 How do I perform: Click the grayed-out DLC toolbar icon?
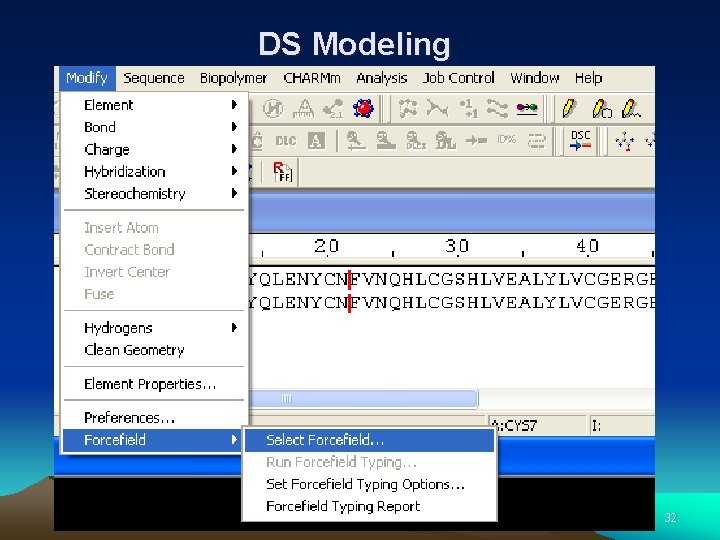[x=285, y=141]
